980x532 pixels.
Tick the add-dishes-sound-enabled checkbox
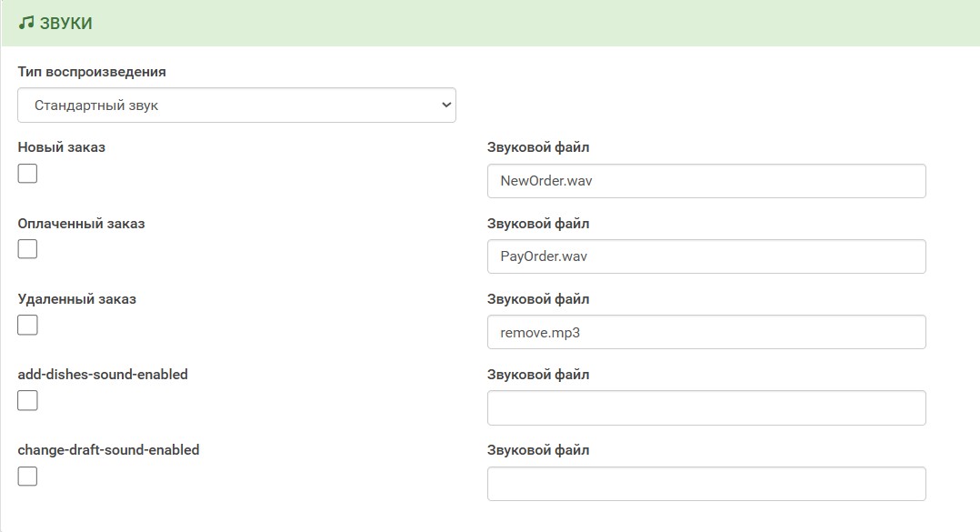27,400
